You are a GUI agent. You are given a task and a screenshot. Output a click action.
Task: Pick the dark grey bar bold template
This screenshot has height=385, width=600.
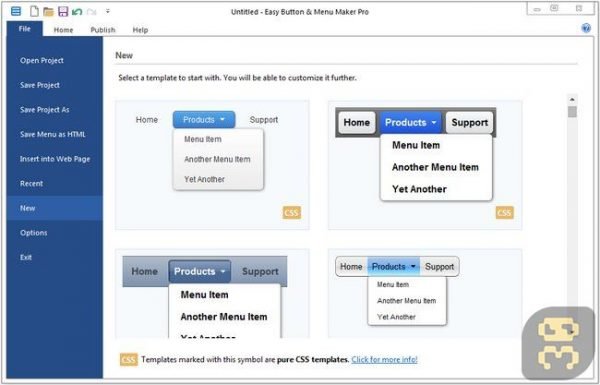point(425,165)
